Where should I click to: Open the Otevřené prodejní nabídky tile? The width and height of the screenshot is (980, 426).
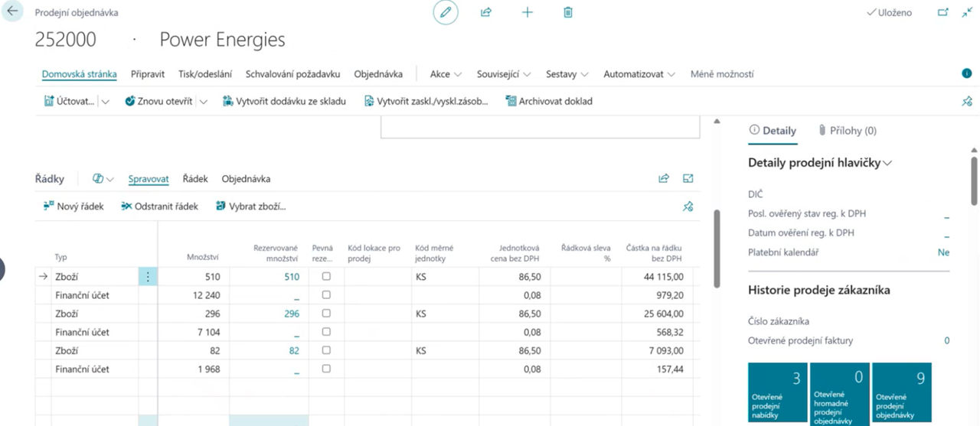777,392
